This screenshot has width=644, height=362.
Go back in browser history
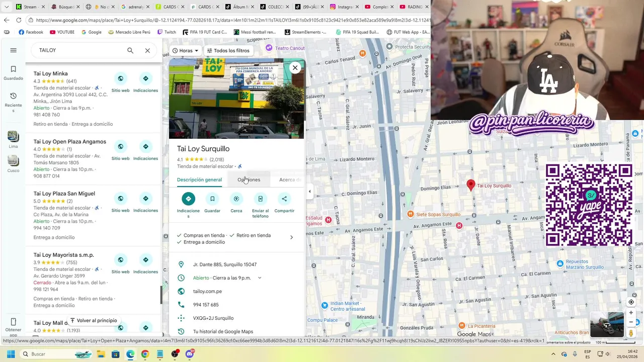(6, 20)
